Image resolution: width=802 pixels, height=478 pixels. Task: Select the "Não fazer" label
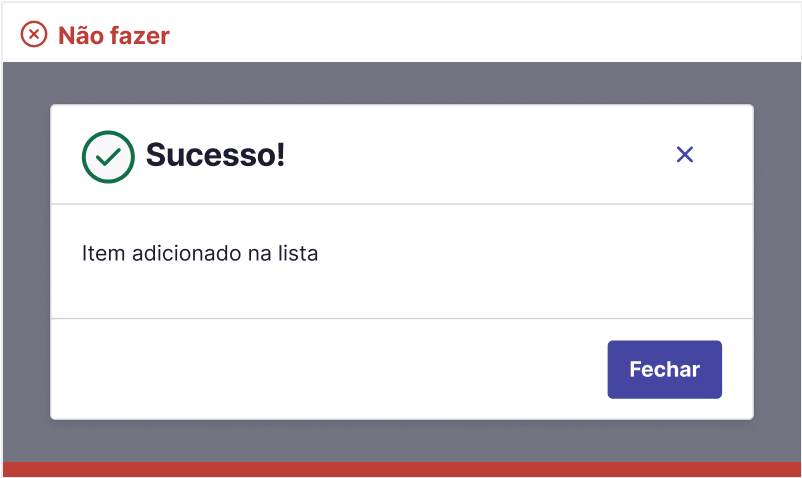[x=114, y=36]
